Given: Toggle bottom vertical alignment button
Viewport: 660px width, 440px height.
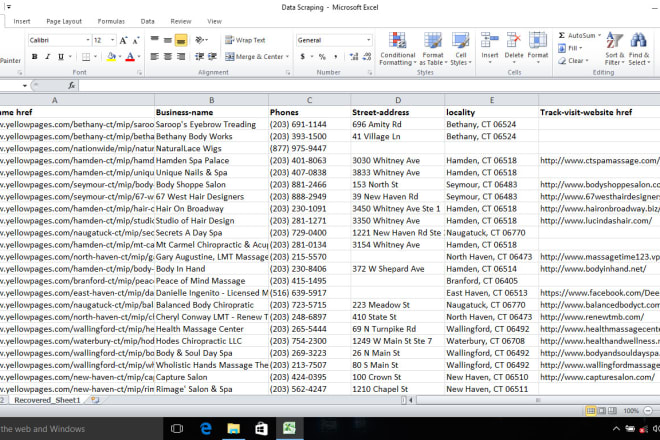Looking at the screenshot, I should [181, 40].
